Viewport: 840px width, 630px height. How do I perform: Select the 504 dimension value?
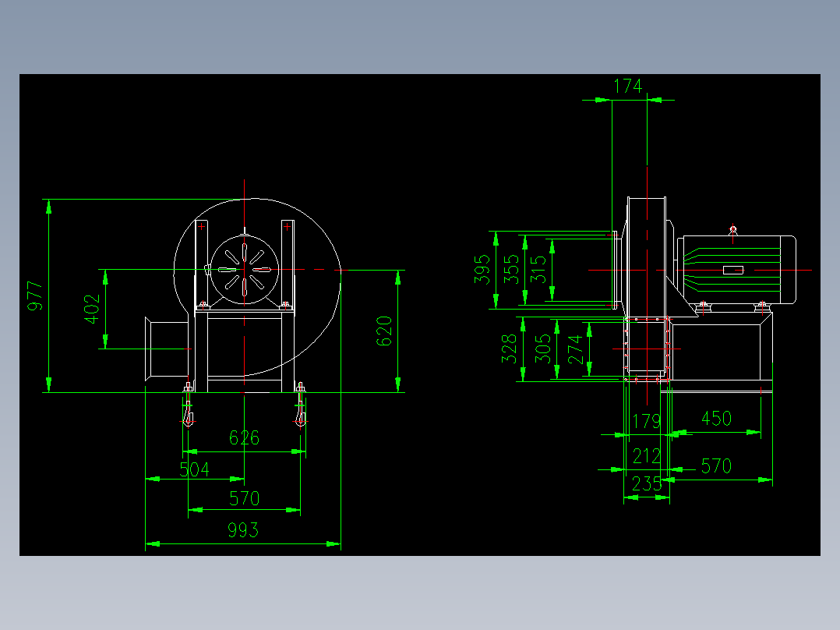click(195, 469)
